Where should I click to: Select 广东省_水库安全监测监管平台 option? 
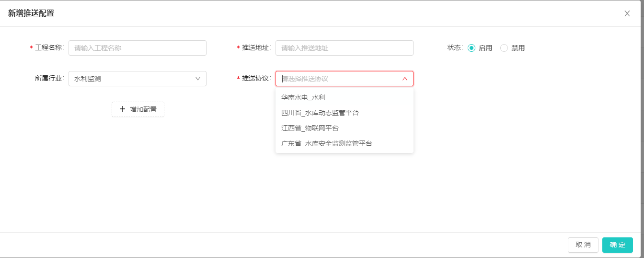(x=326, y=143)
